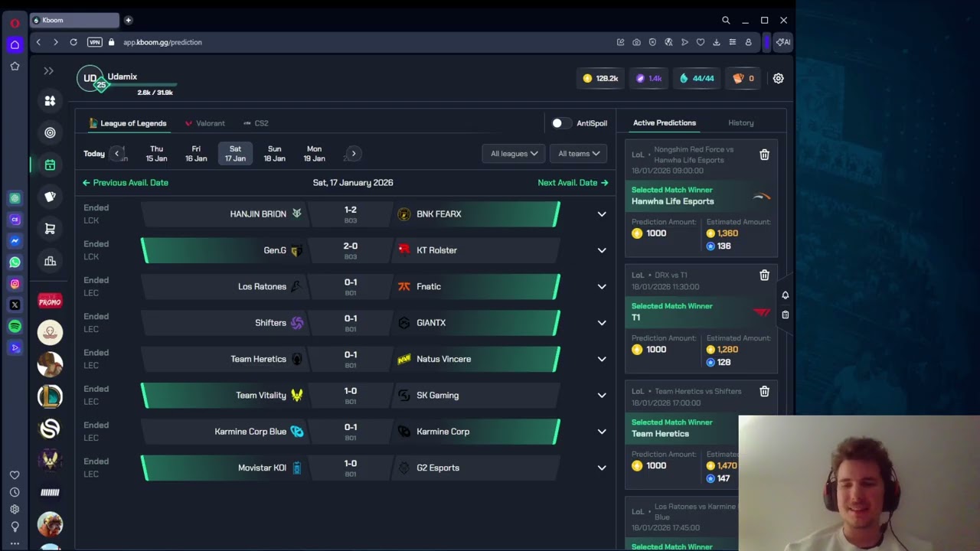980x551 pixels.
Task: Open the 44/44 energy drop counter
Action: point(697,78)
